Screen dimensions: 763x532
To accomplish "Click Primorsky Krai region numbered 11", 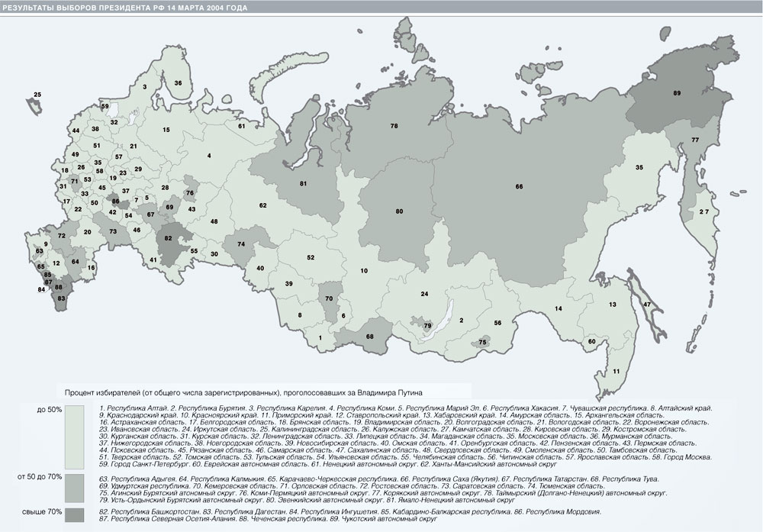I will 617,371.
